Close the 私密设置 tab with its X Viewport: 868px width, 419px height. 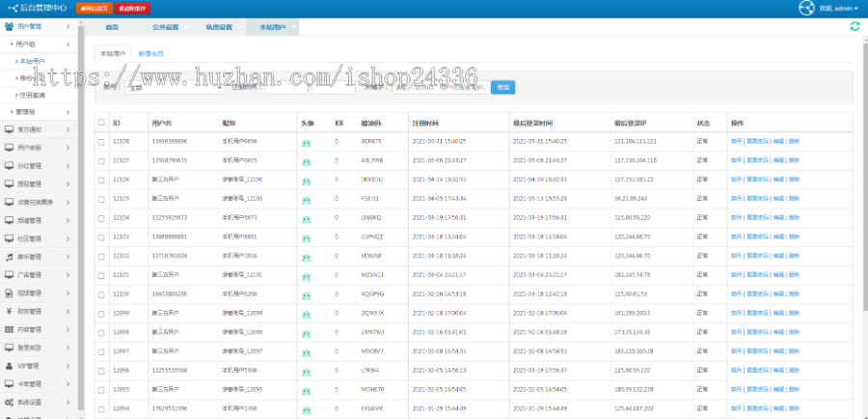click(240, 25)
